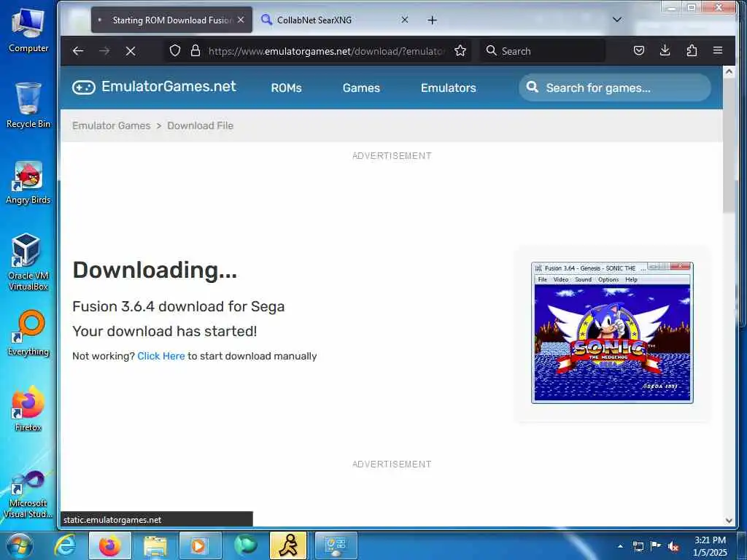Click the site search magnifier icon
The height and width of the screenshot is (560, 747).
tap(532, 87)
